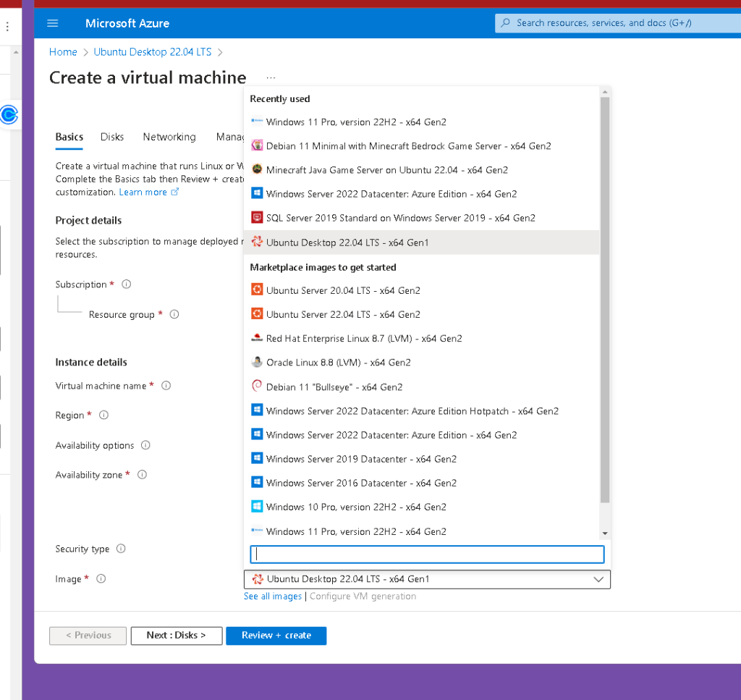
Task: Show info tooltip for Image
Action: tap(101, 578)
